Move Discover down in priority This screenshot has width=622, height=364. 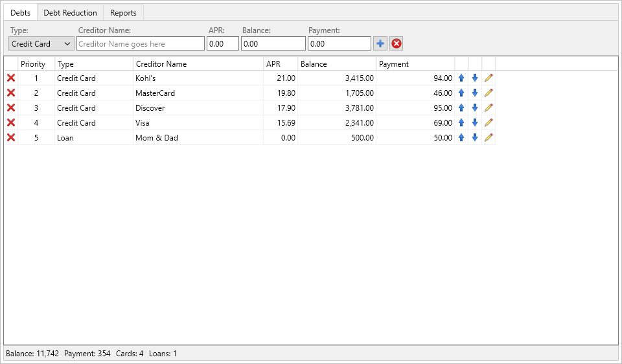pyautogui.click(x=475, y=108)
